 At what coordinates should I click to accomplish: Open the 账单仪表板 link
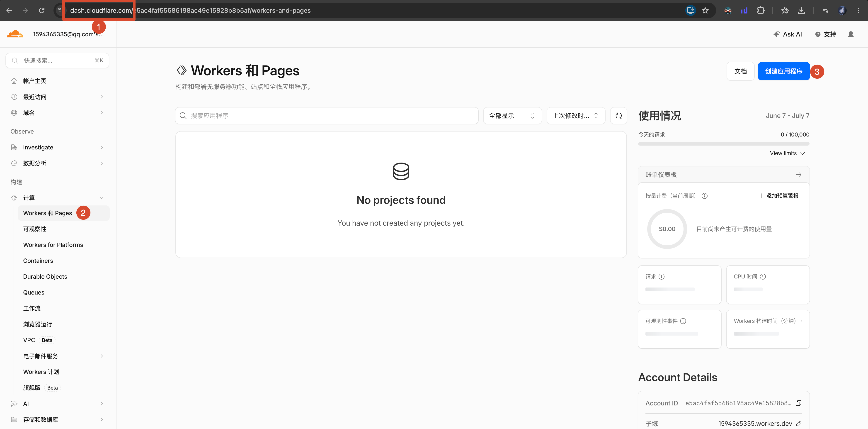pyautogui.click(x=723, y=175)
